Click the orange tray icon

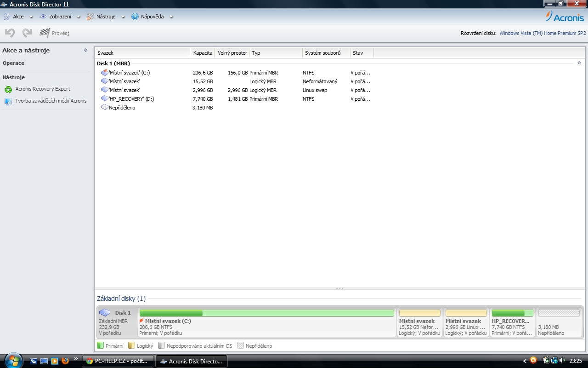point(533,361)
